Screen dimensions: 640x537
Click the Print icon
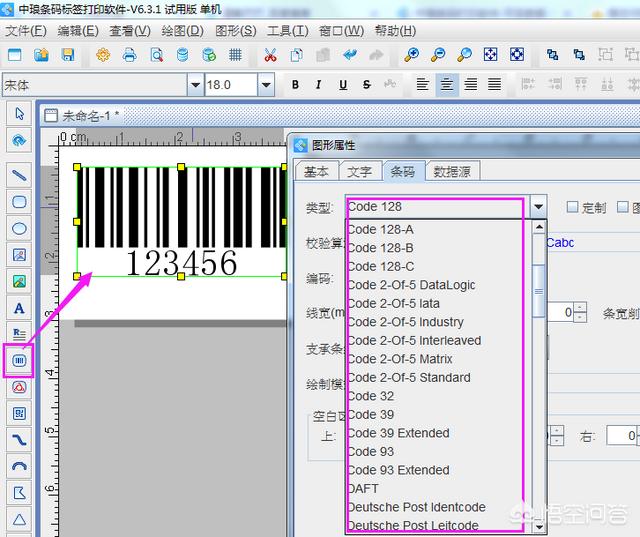click(x=129, y=54)
